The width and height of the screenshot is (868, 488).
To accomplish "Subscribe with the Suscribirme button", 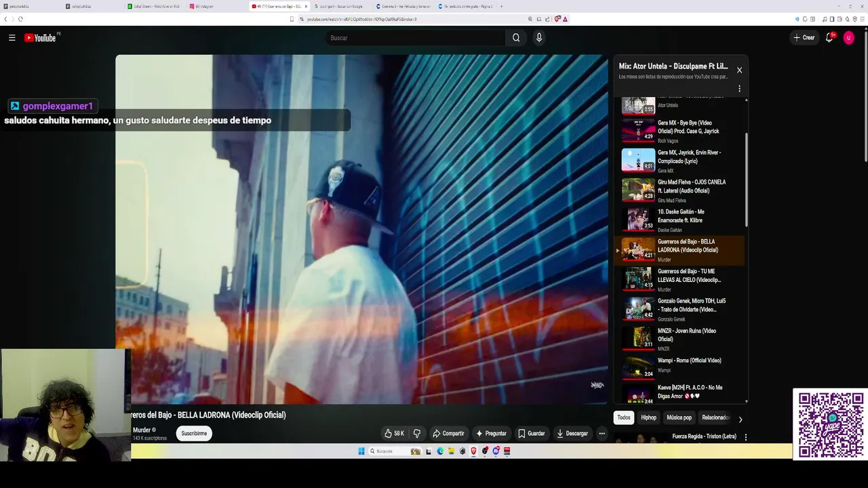I will pos(194,433).
